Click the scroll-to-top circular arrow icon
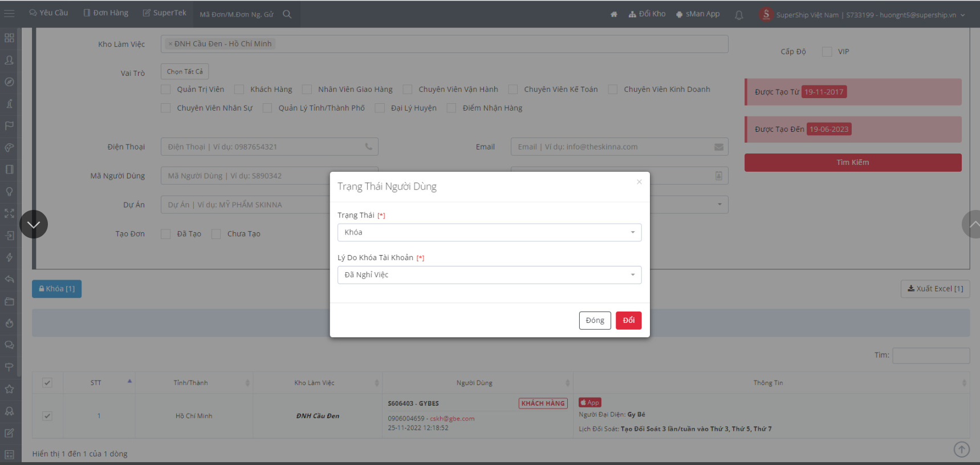 coord(962,450)
